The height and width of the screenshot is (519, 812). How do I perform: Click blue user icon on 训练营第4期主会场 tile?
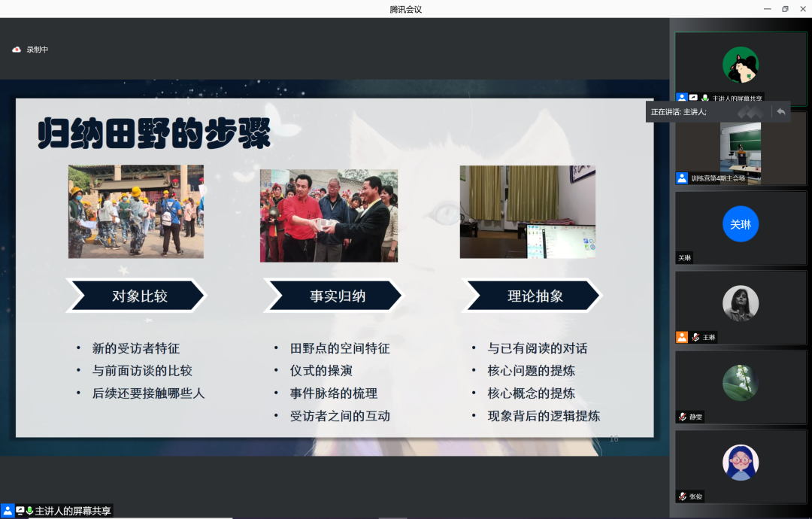coord(682,178)
